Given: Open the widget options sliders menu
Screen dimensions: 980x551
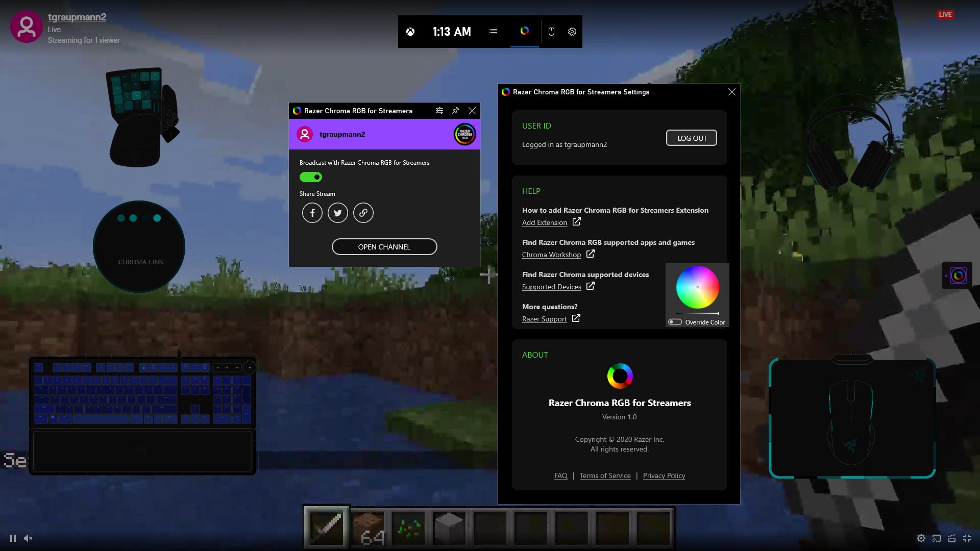Looking at the screenshot, I should (x=439, y=111).
